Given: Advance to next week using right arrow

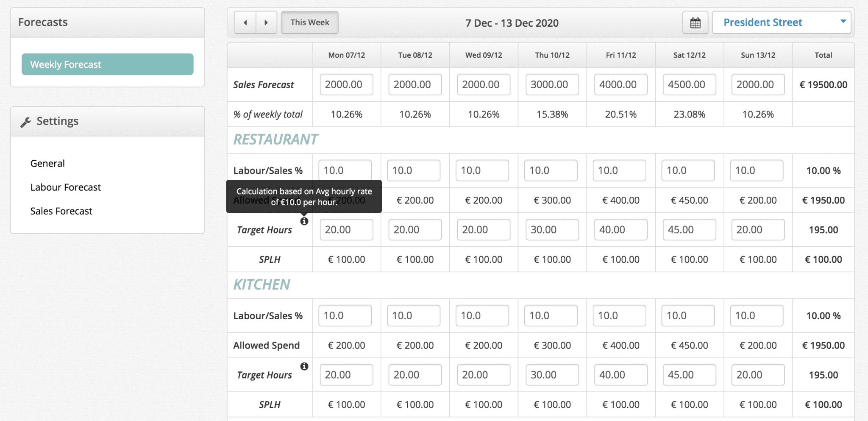Looking at the screenshot, I should [x=266, y=22].
